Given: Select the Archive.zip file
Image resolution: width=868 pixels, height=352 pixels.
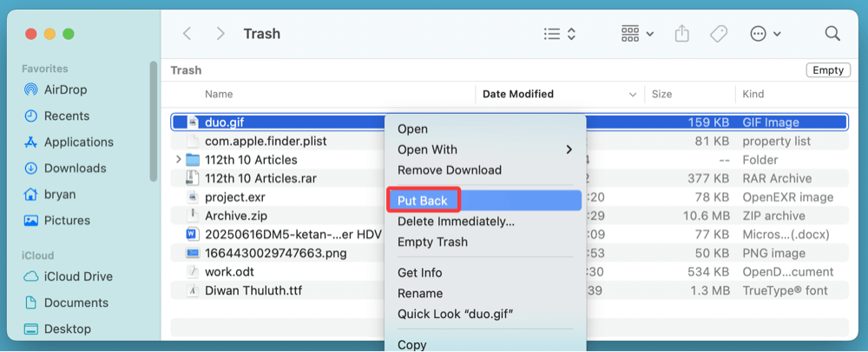Looking at the screenshot, I should click(x=236, y=216).
